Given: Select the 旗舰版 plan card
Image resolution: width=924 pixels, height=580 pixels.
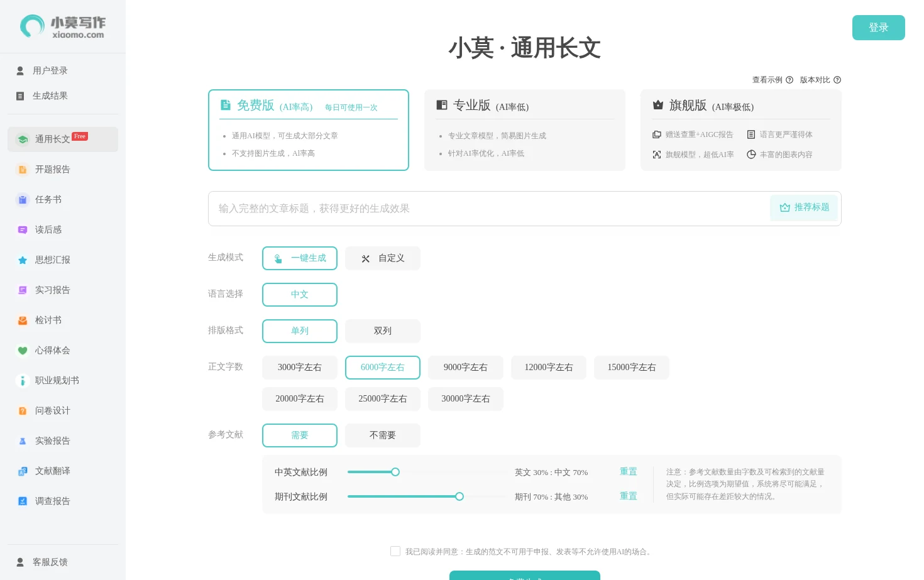Looking at the screenshot, I should [x=741, y=130].
